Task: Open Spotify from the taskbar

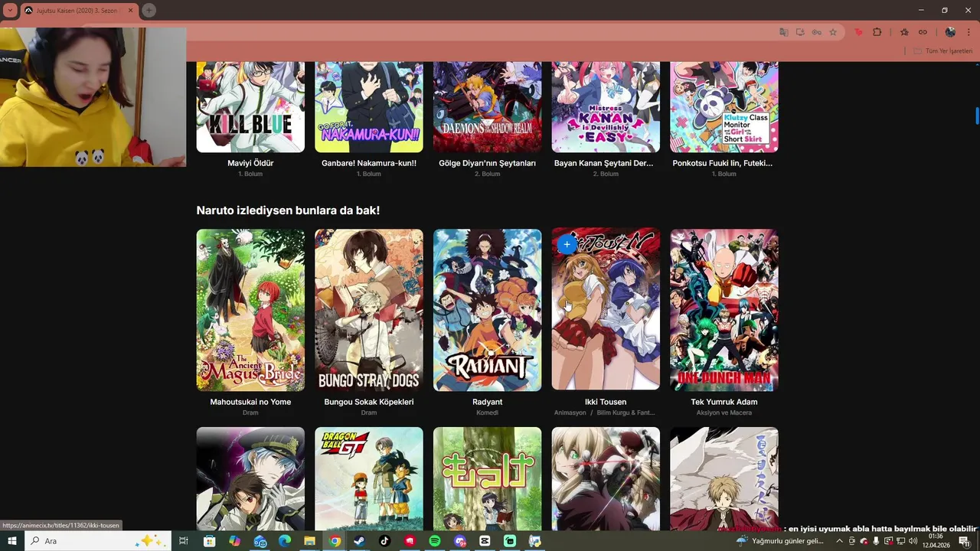Action: point(434,541)
